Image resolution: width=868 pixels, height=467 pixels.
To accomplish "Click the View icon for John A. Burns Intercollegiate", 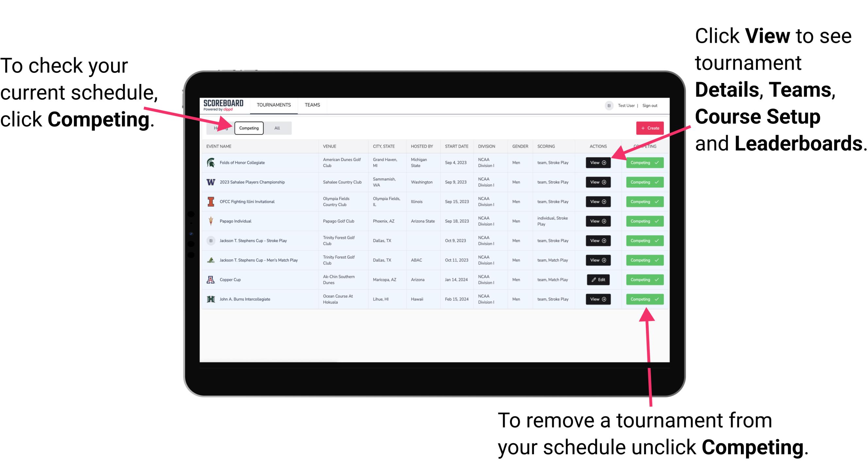I will (x=598, y=299).
